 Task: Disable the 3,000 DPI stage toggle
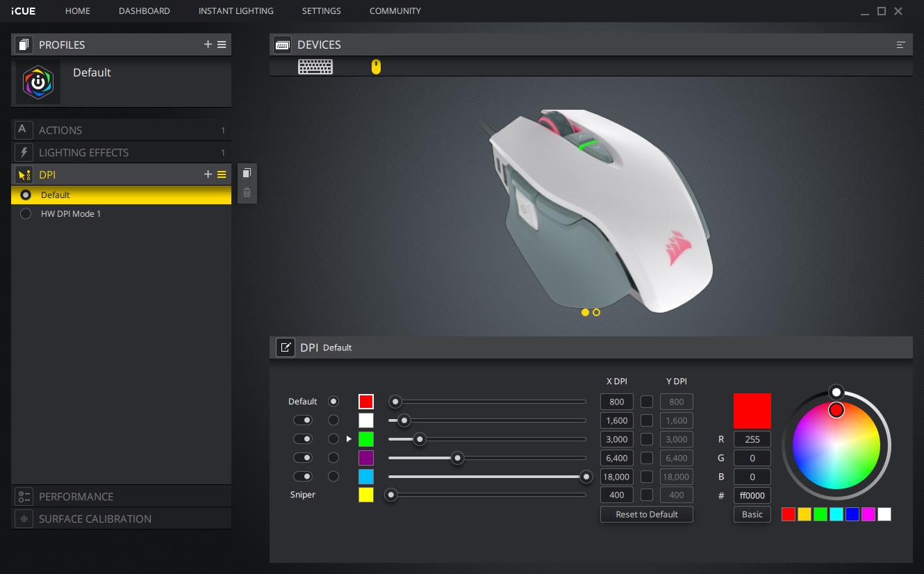pos(303,439)
